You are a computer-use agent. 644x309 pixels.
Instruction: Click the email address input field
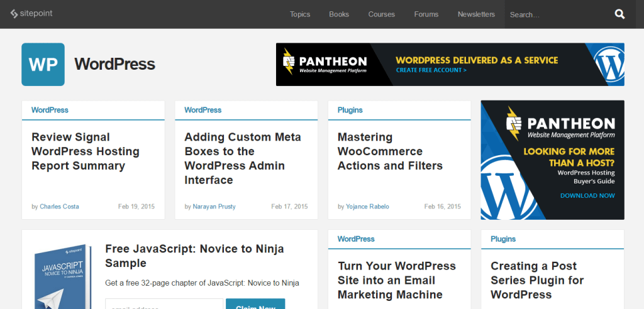pyautogui.click(x=164, y=304)
